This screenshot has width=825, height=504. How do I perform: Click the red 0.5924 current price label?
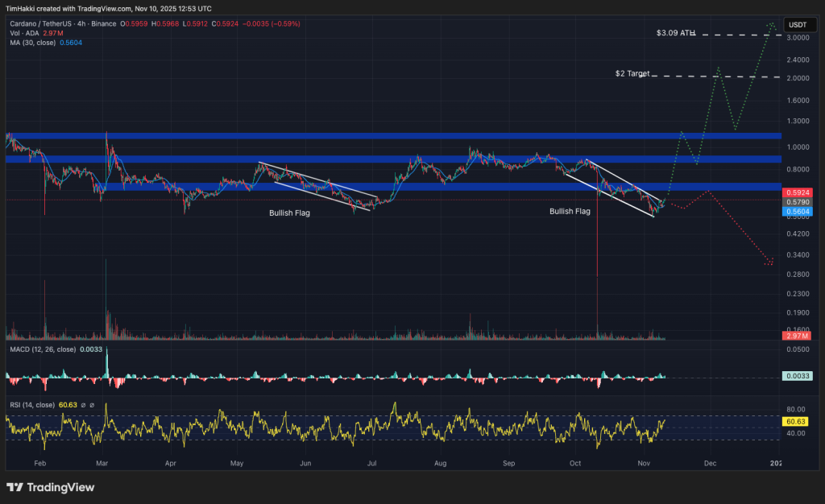pyautogui.click(x=797, y=193)
